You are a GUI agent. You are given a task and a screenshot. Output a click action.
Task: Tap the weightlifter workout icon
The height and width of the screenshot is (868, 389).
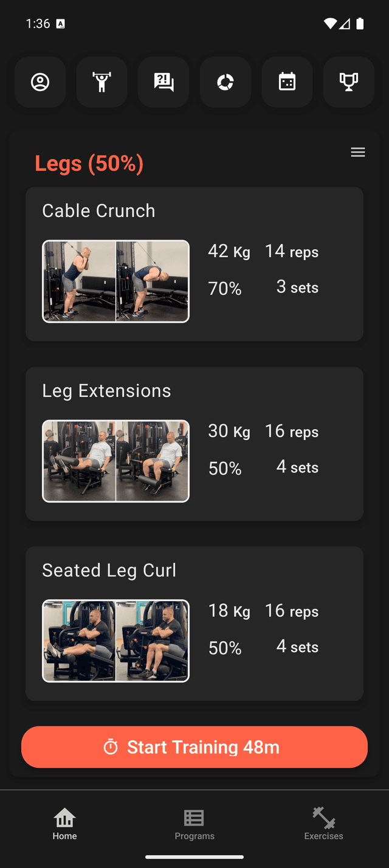point(102,82)
